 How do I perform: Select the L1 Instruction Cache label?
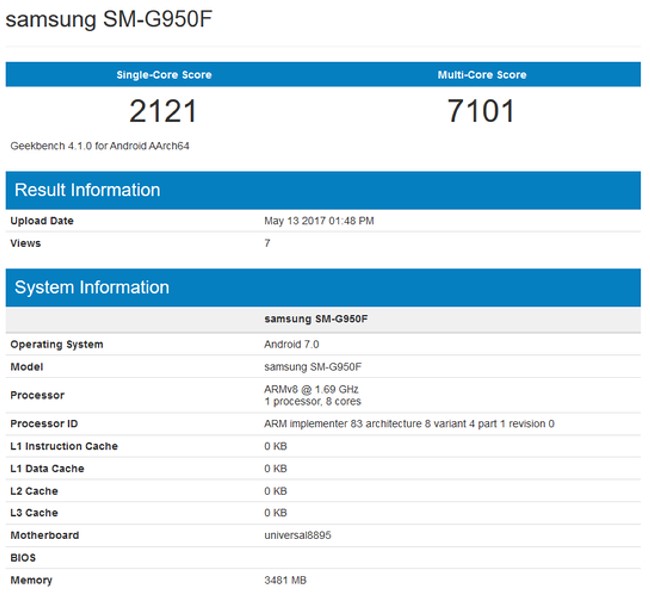point(64,446)
